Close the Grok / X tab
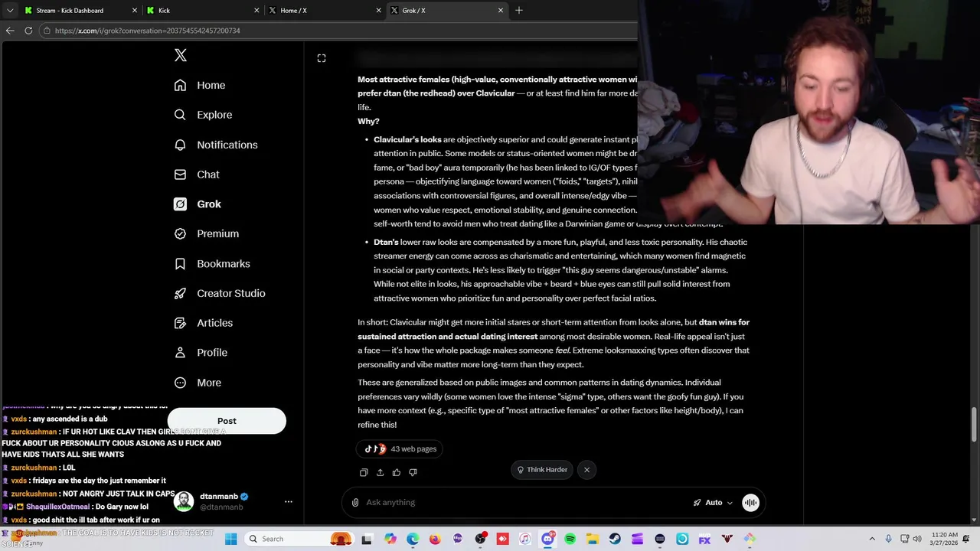The width and height of the screenshot is (980, 551). click(x=501, y=11)
